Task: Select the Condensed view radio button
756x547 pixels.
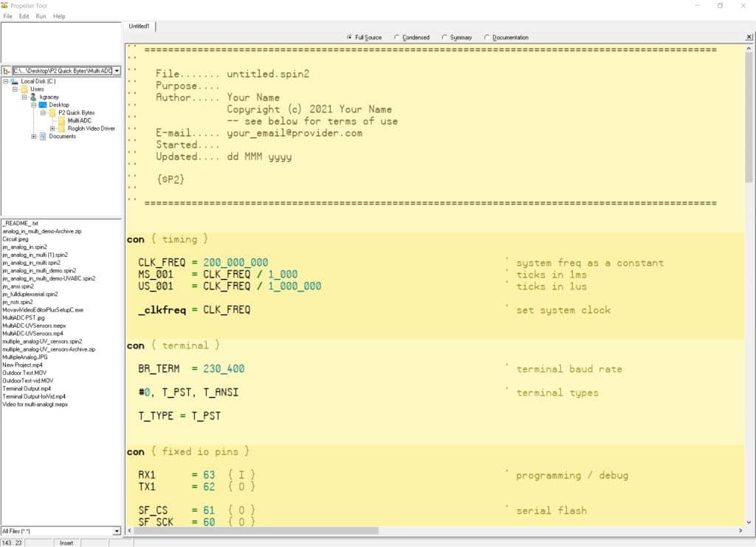Action: coord(396,37)
